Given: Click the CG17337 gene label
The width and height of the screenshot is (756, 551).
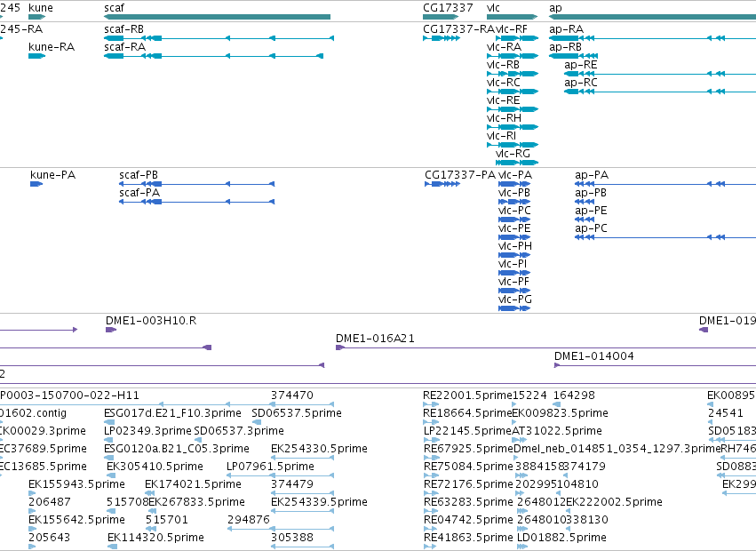Looking at the screenshot, I should pos(448,8).
